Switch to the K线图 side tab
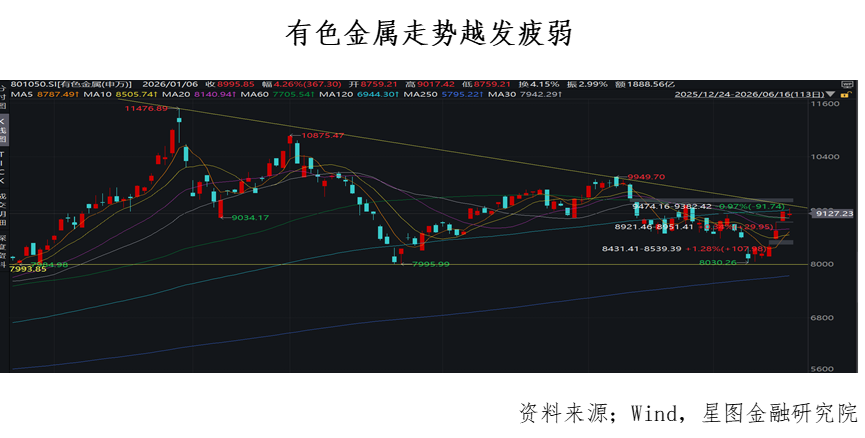This screenshot has width=865, height=438. [x=3, y=130]
